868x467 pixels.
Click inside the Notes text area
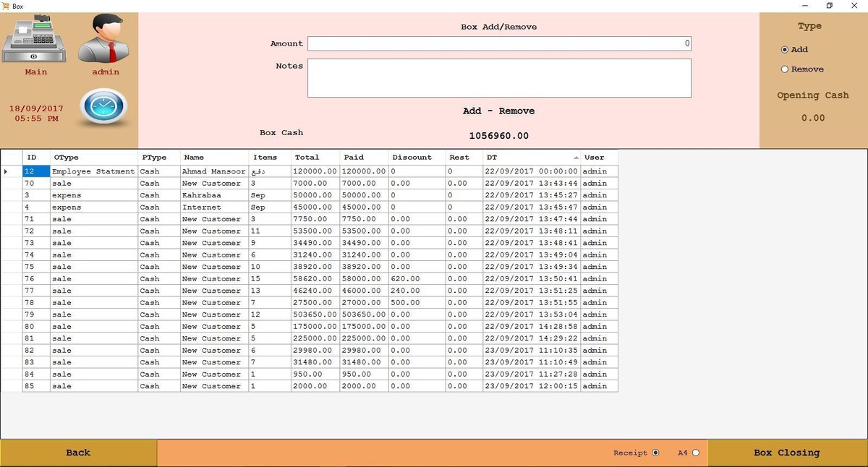click(499, 78)
